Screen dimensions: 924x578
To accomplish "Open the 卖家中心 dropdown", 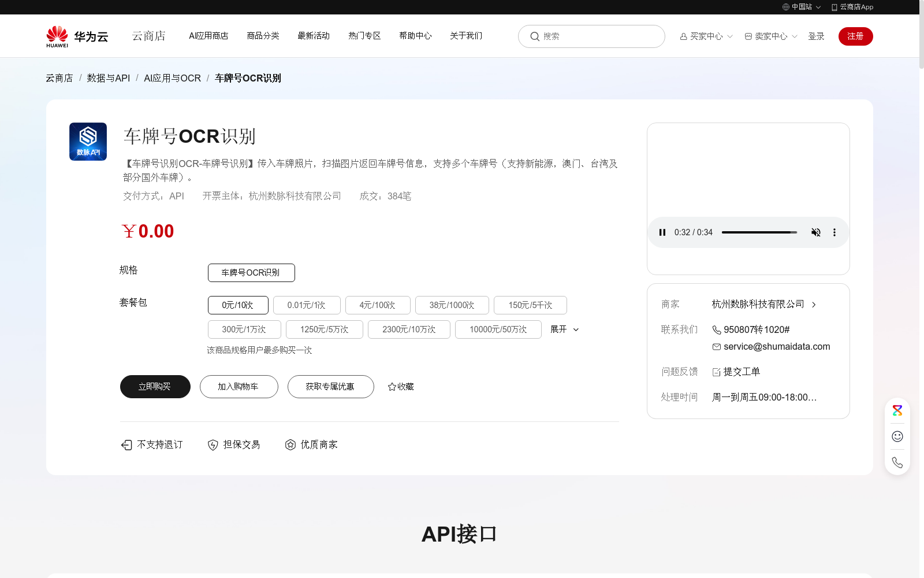I will 771,36.
